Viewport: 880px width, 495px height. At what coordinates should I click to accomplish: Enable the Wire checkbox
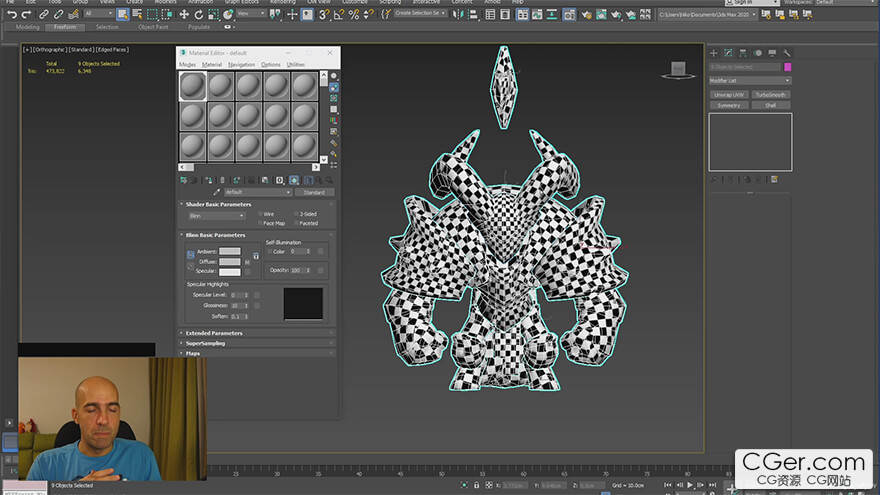(259, 214)
